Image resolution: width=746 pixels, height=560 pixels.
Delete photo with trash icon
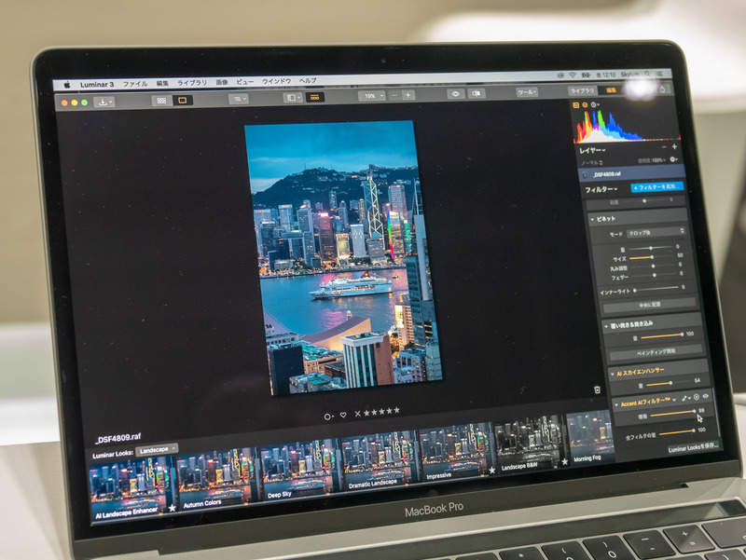[597, 389]
